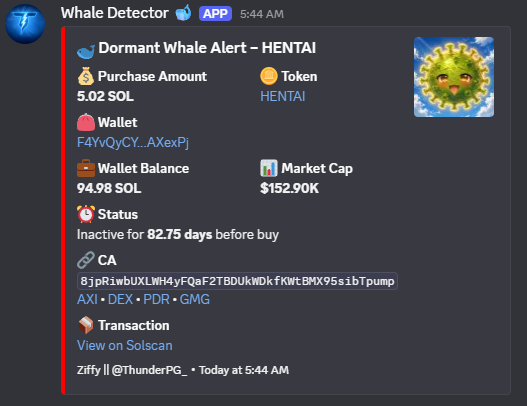Open the GMG link

[x=195, y=299]
